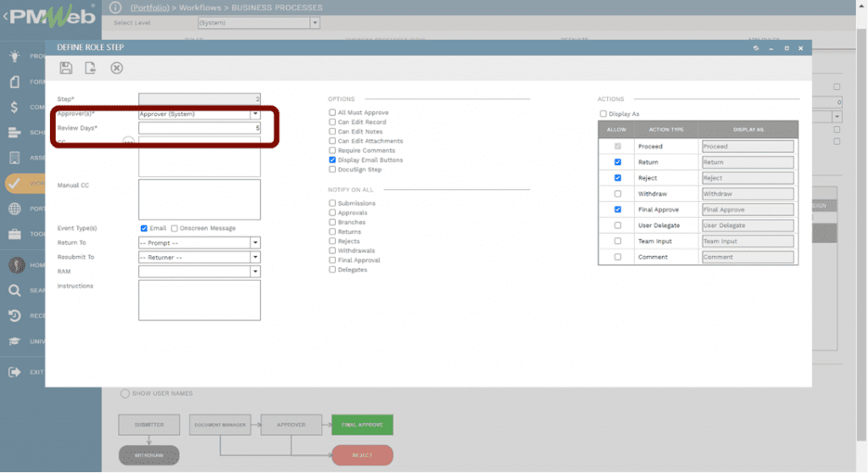
Task: Notify on all Withdrawals checkbox
Action: 332,250
